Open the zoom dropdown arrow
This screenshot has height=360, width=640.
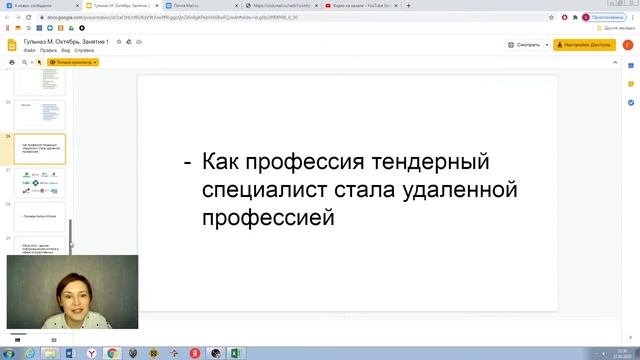pyautogui.click(x=31, y=62)
